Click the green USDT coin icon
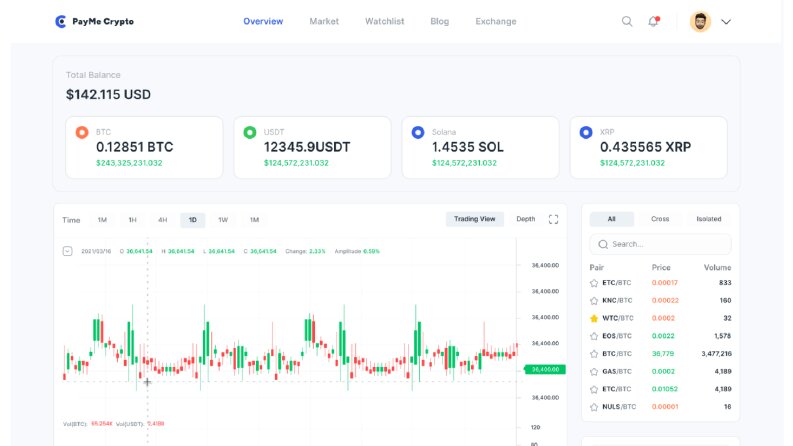 [250, 132]
